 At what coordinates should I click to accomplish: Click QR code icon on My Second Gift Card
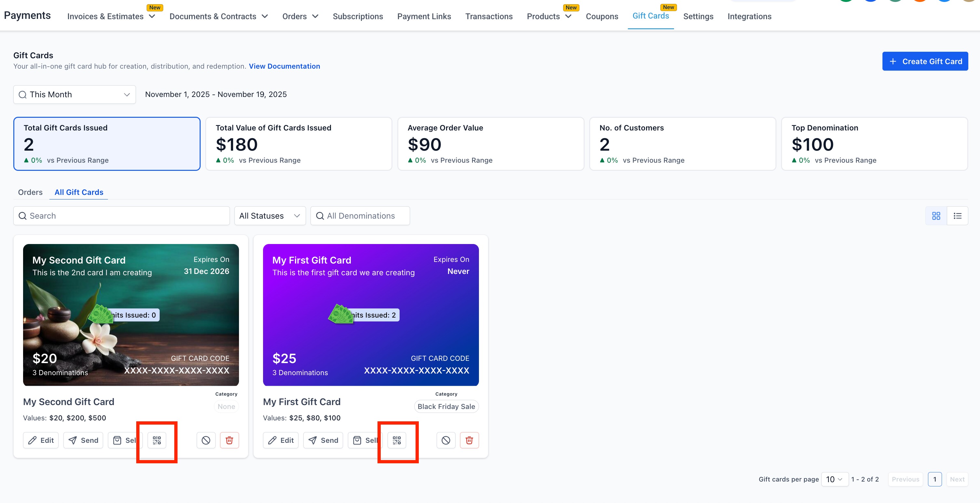[x=157, y=440]
